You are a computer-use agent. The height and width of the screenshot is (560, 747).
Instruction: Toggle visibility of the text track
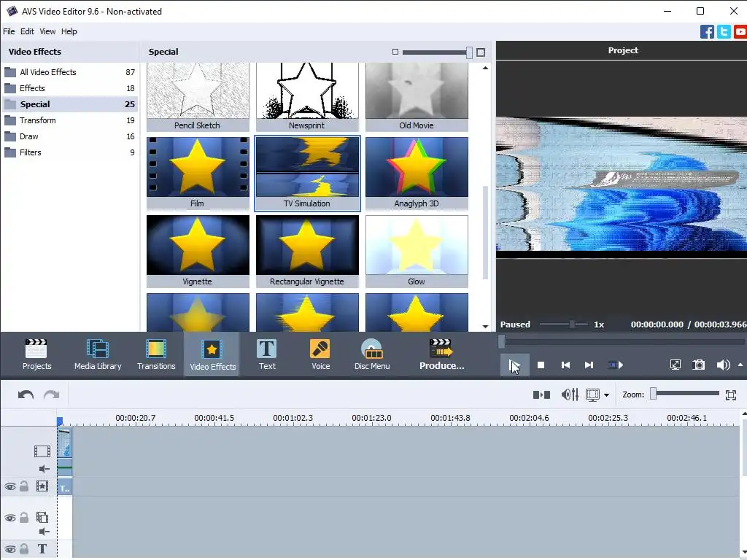10,549
